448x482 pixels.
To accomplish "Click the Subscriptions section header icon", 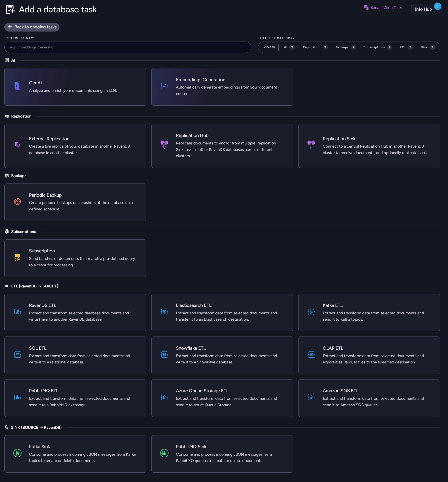I will click(x=7, y=232).
